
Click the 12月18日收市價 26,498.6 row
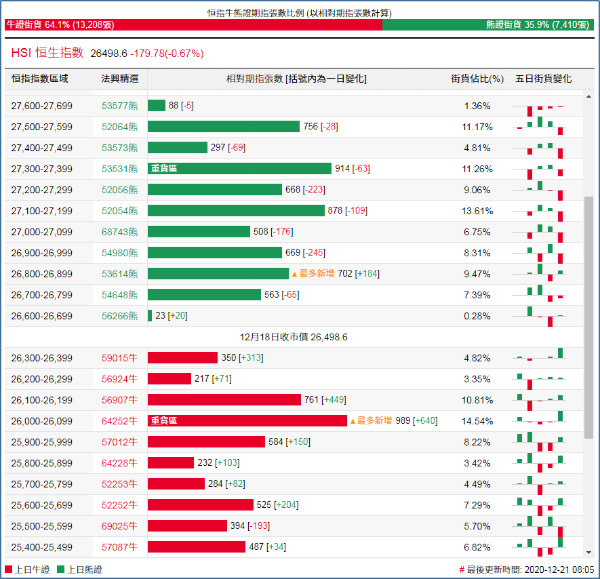click(293, 337)
